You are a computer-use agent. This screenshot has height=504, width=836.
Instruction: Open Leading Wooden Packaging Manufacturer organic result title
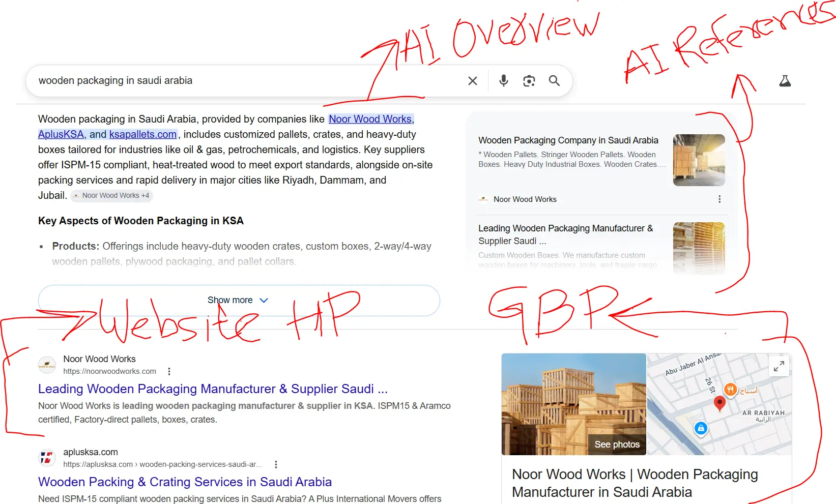[x=213, y=389]
